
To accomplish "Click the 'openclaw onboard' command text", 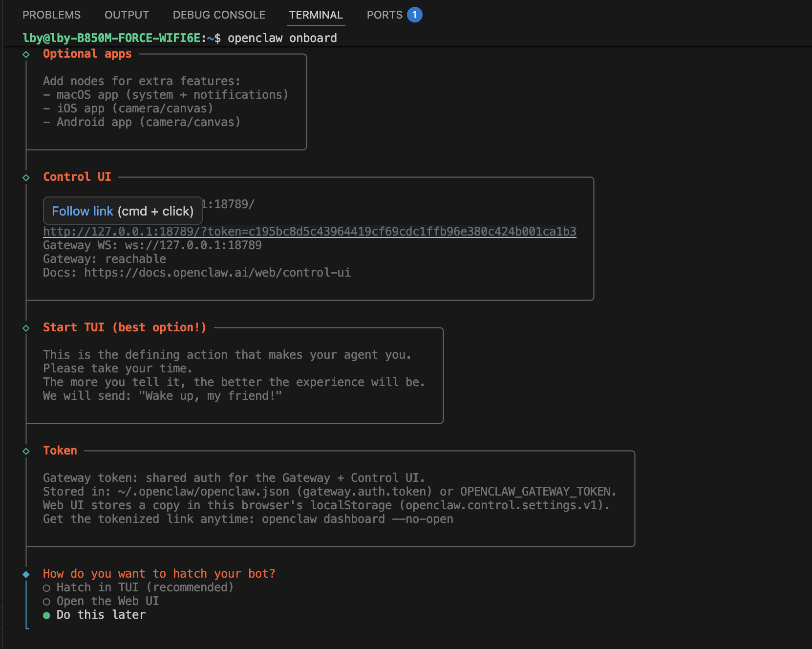I will tap(282, 38).
